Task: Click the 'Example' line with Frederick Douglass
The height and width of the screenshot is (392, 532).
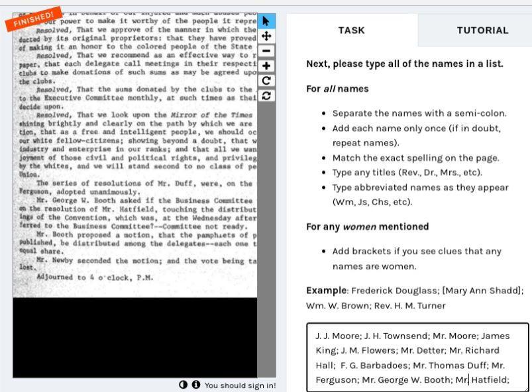Action: click(415, 298)
